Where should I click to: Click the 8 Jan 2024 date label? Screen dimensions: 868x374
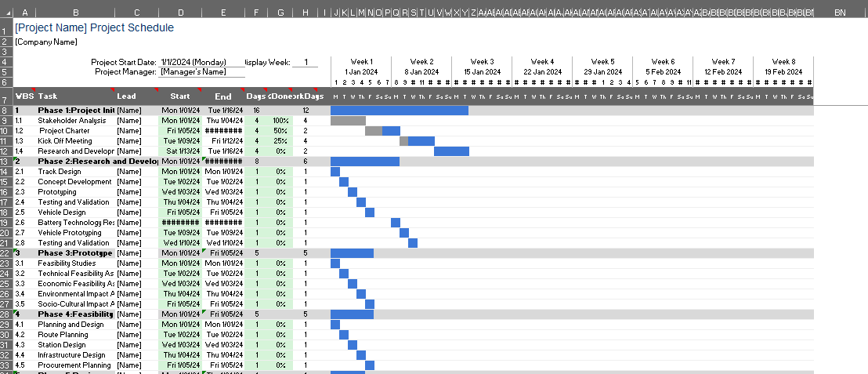tap(421, 72)
